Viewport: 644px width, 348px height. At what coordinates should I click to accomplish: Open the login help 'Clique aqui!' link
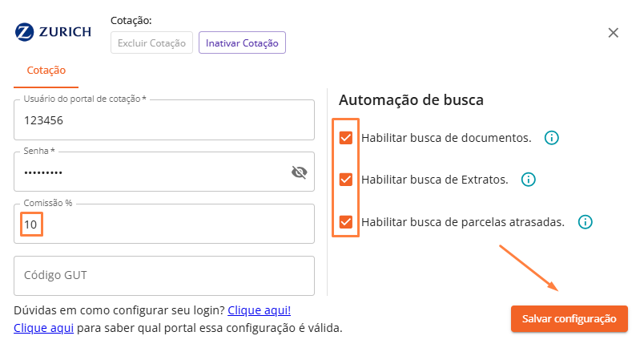coord(259,310)
